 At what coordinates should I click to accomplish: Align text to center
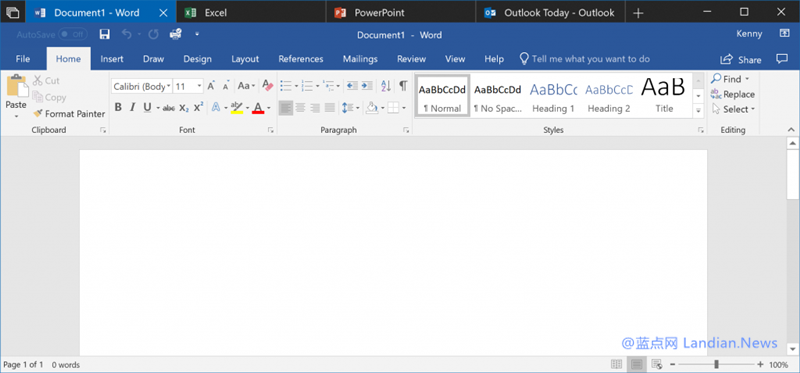[301, 108]
